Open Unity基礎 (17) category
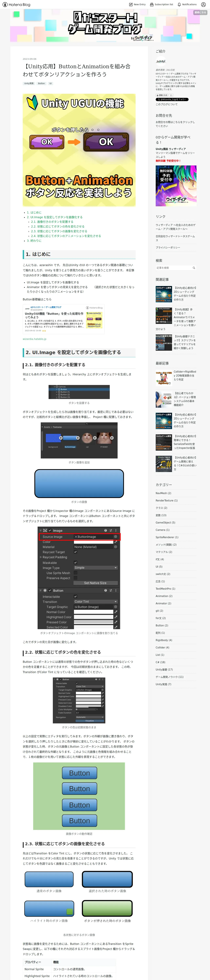The height and width of the screenshot is (980, 210). pos(164,669)
